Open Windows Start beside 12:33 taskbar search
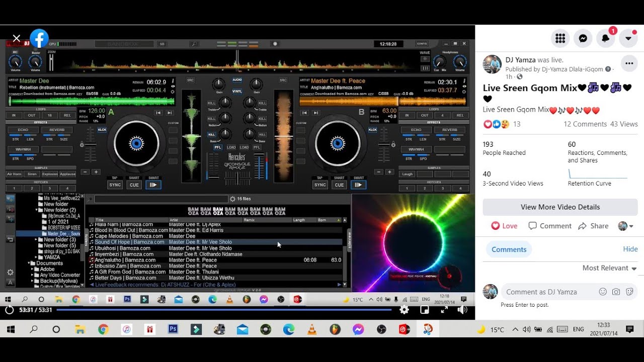 10,329
